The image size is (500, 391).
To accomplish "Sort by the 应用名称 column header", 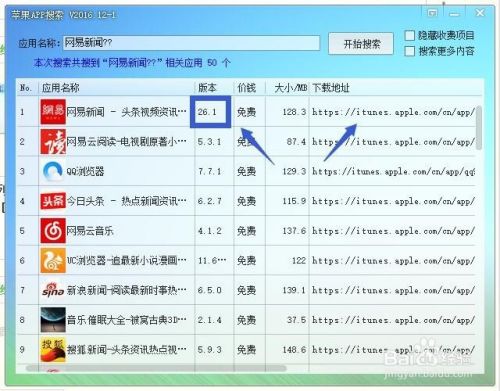I will (x=116, y=88).
